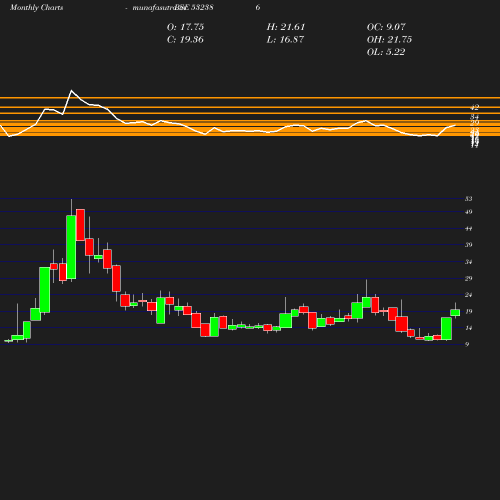Click the "OL: 5.22" value

(386, 52)
